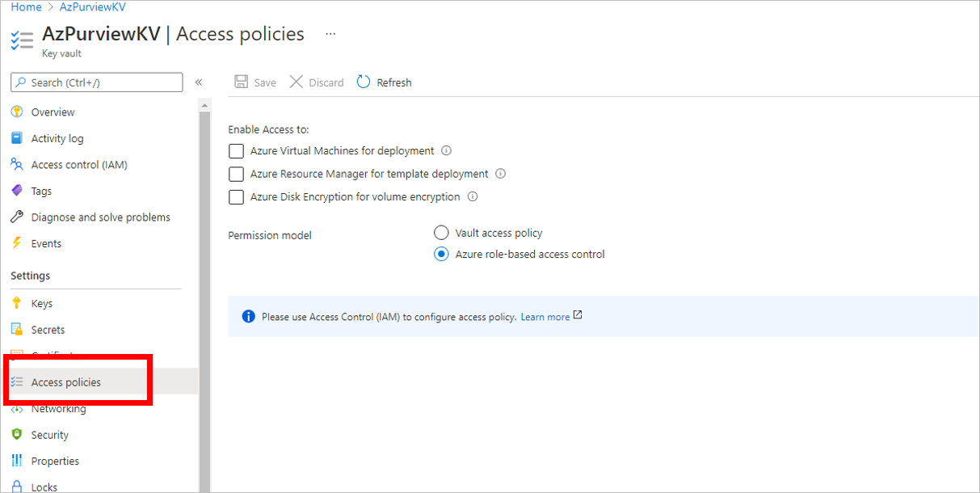Image resolution: width=980 pixels, height=493 pixels.
Task: Click the Locks padlock icon
Action: 18,486
